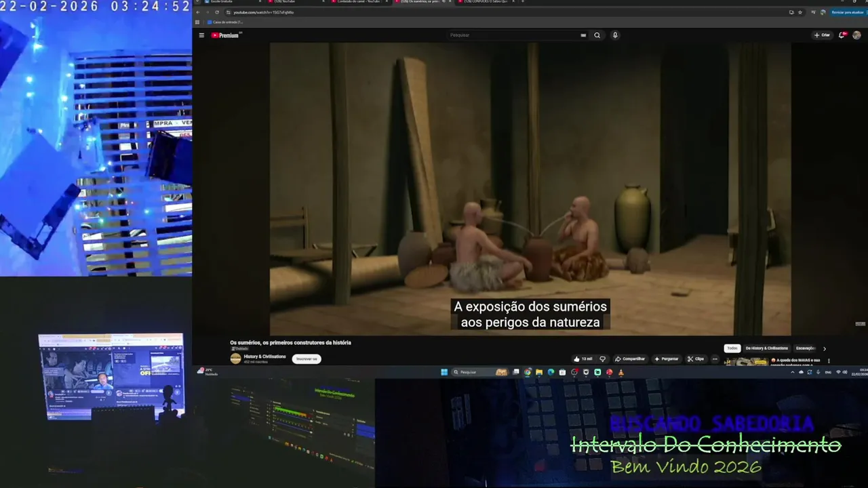
Task: Open the ENG language switcher in the tray
Action: pos(828,372)
